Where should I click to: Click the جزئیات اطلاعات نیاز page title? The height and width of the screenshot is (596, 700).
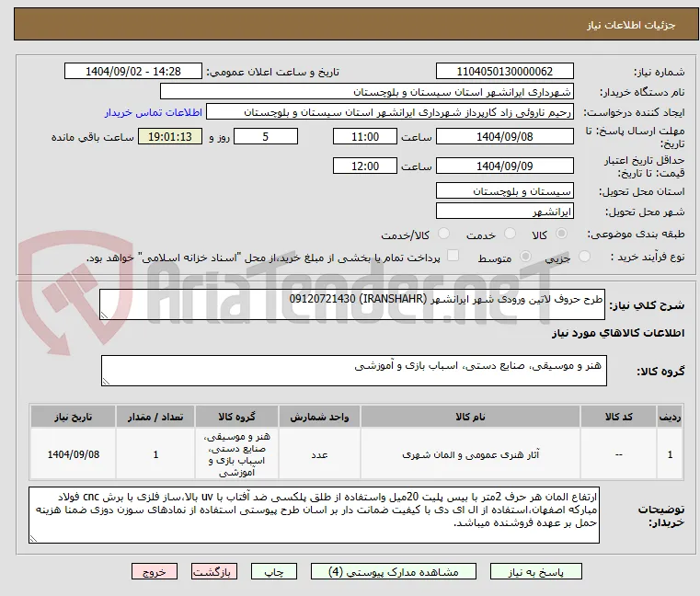click(x=631, y=25)
